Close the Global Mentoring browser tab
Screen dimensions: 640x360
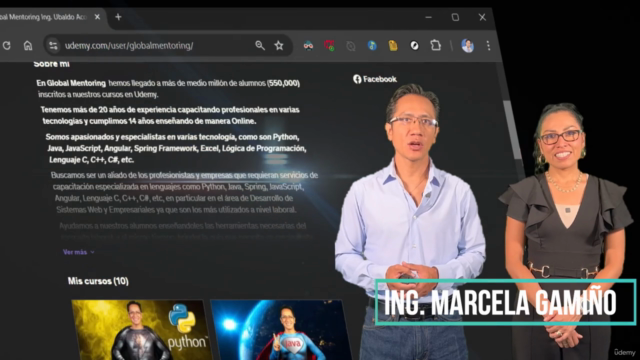[97, 17]
